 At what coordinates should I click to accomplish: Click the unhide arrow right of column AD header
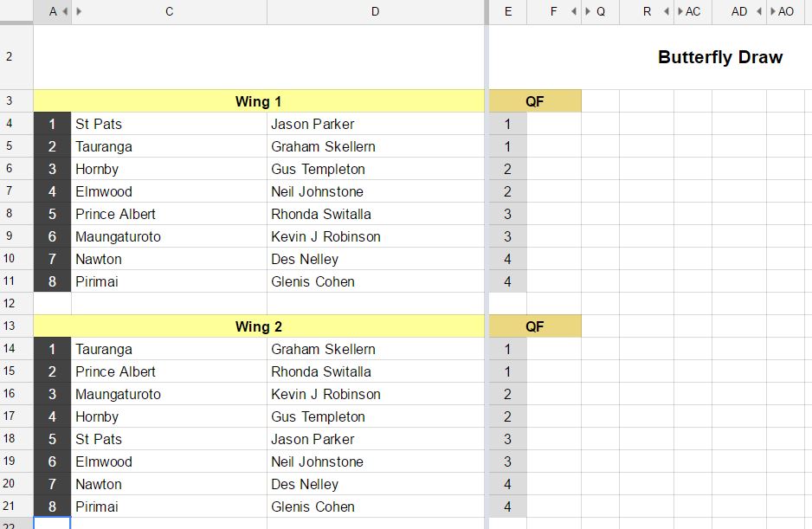coord(759,12)
